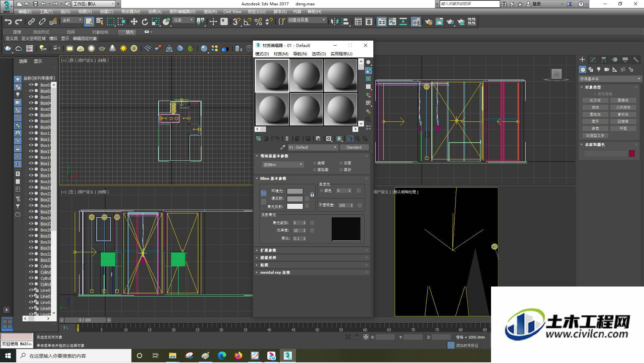644x363 pixels.
Task: Click the Pick Material eyedropper icon
Action: point(283,147)
